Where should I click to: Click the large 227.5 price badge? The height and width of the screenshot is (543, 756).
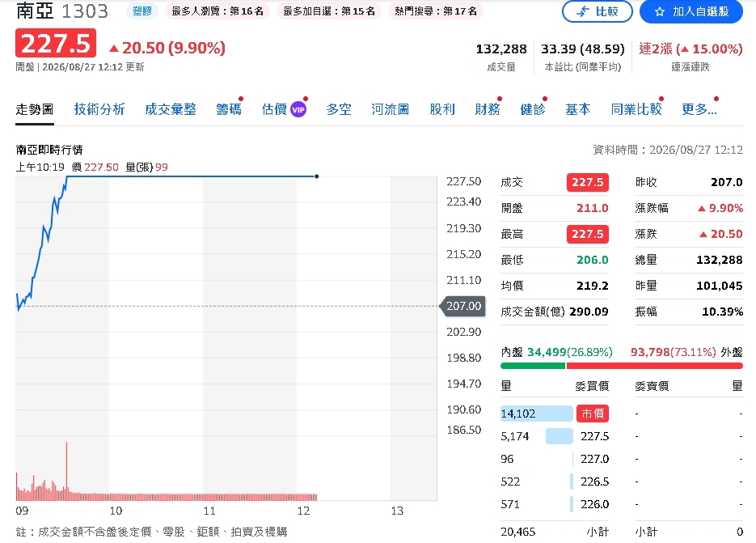(x=56, y=43)
